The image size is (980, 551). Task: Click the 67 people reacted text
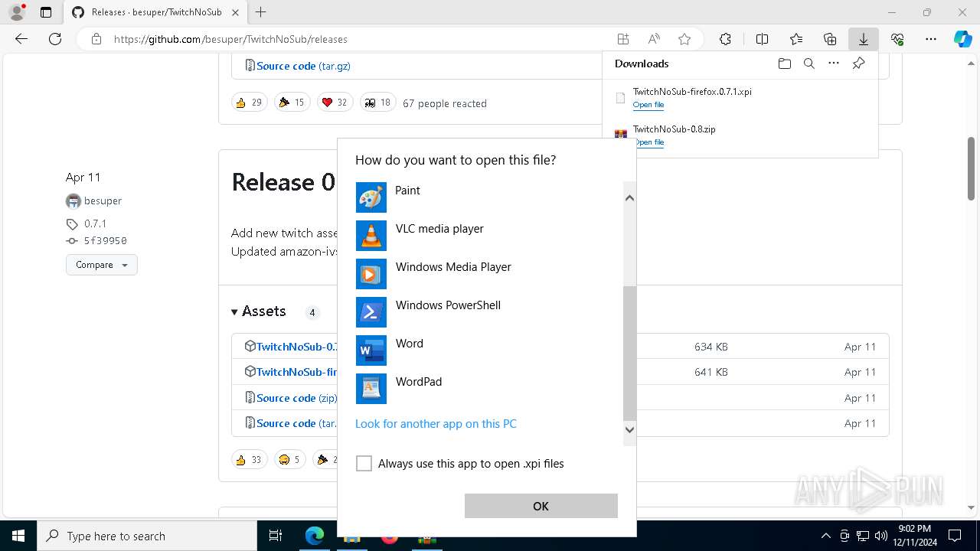click(x=445, y=103)
